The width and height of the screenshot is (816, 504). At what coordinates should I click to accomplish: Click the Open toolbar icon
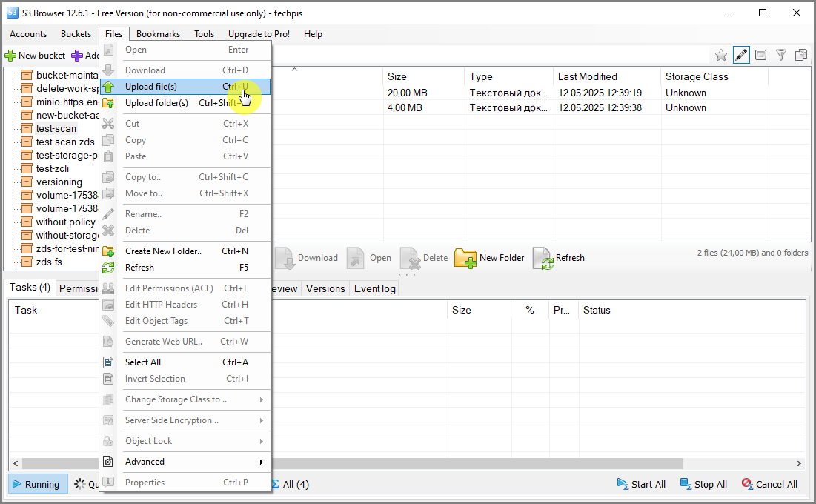click(x=356, y=258)
